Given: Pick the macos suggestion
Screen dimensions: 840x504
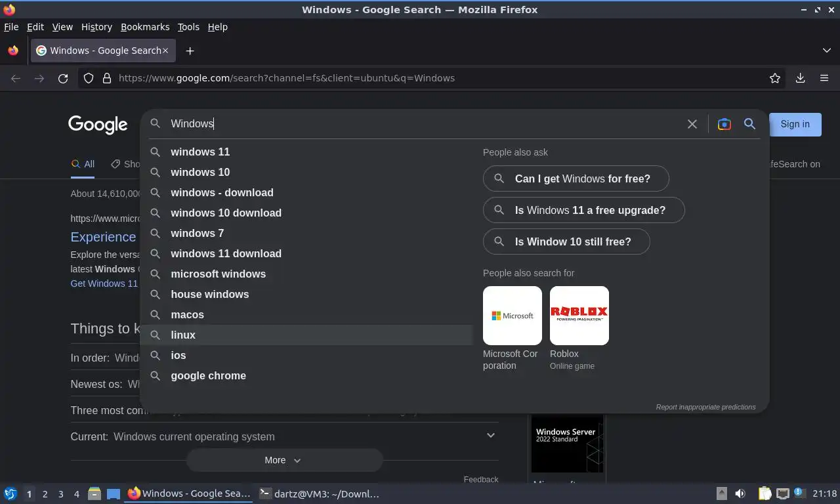Looking at the screenshot, I should pyautogui.click(x=306, y=314).
